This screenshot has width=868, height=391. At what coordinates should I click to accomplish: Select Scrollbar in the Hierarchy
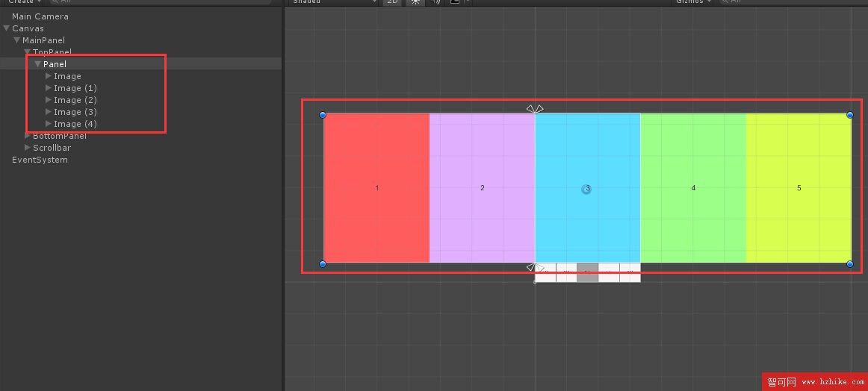click(x=52, y=148)
